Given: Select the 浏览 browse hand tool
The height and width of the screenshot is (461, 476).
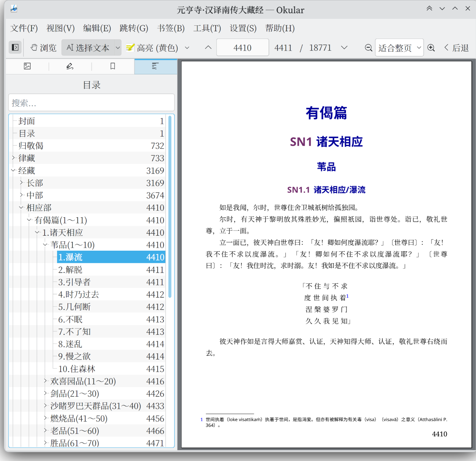Looking at the screenshot, I should (43, 48).
